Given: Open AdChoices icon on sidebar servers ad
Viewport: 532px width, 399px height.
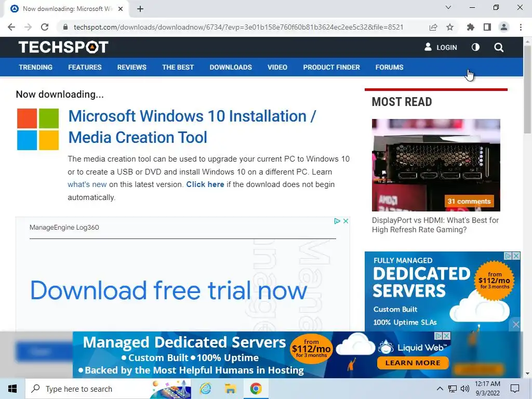Looking at the screenshot, I should tap(508, 256).
